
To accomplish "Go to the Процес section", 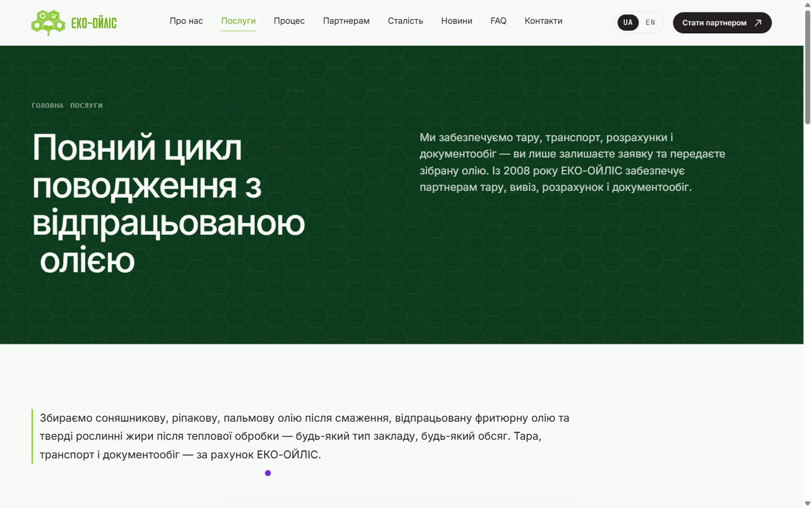I will pos(289,21).
